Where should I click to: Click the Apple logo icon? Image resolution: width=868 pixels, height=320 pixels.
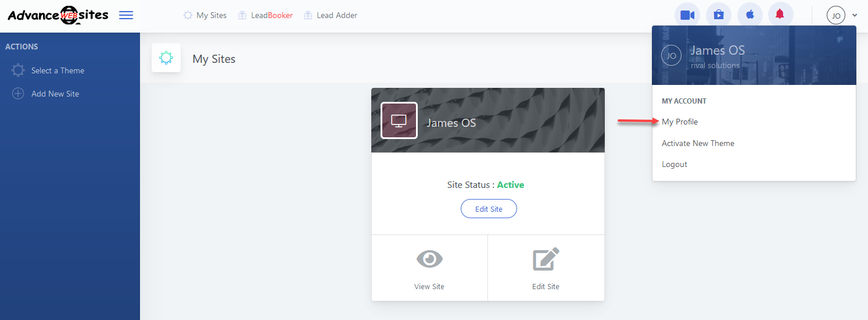(x=750, y=15)
